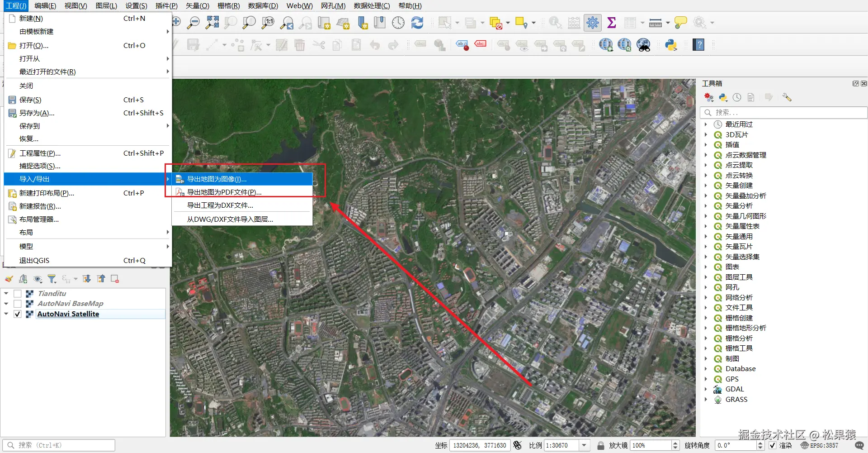868x453 pixels.
Task: Click the measure line ruler icon
Action: click(x=656, y=23)
